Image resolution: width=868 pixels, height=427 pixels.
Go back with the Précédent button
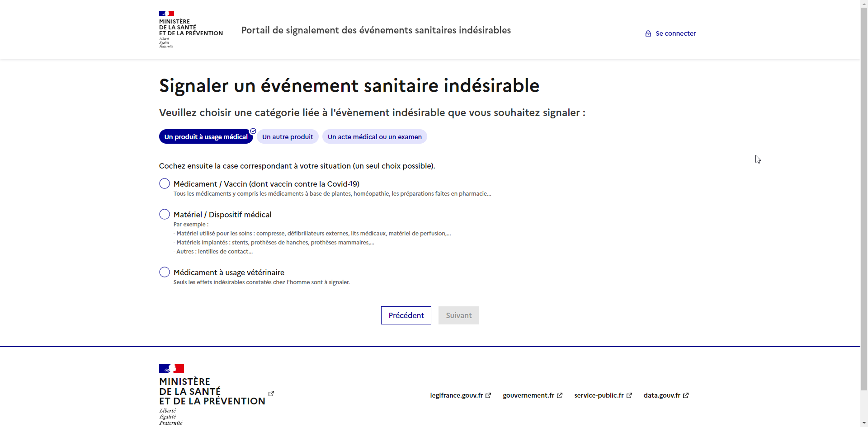coord(406,315)
